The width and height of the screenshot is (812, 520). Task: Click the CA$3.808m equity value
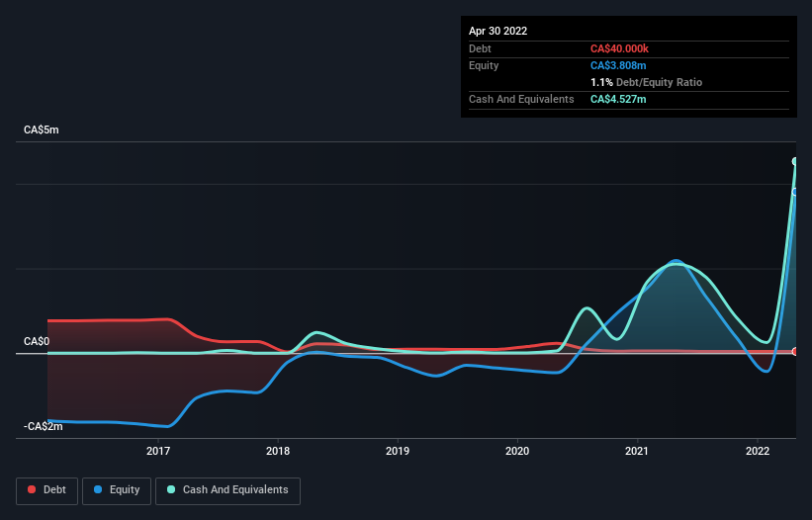(x=618, y=65)
